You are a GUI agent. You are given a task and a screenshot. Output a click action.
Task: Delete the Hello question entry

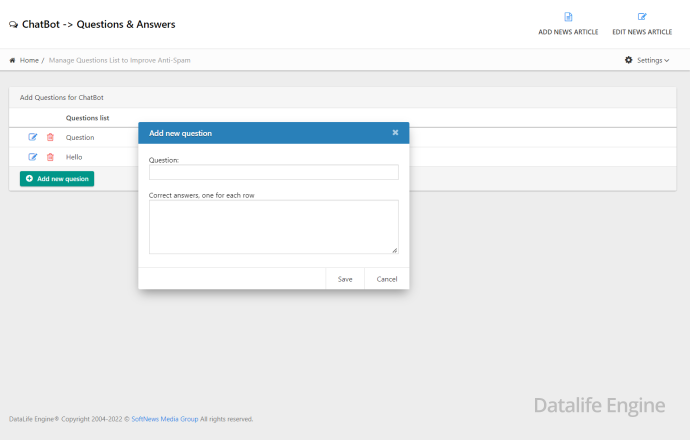50,157
